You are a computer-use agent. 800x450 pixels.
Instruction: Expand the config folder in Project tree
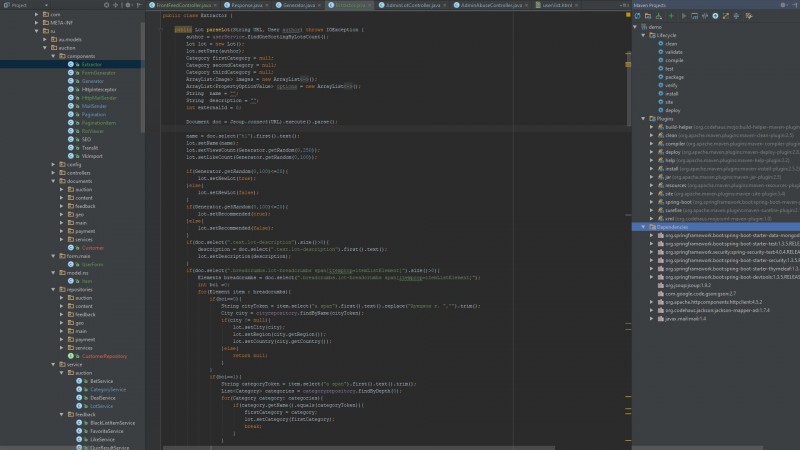tap(54, 164)
